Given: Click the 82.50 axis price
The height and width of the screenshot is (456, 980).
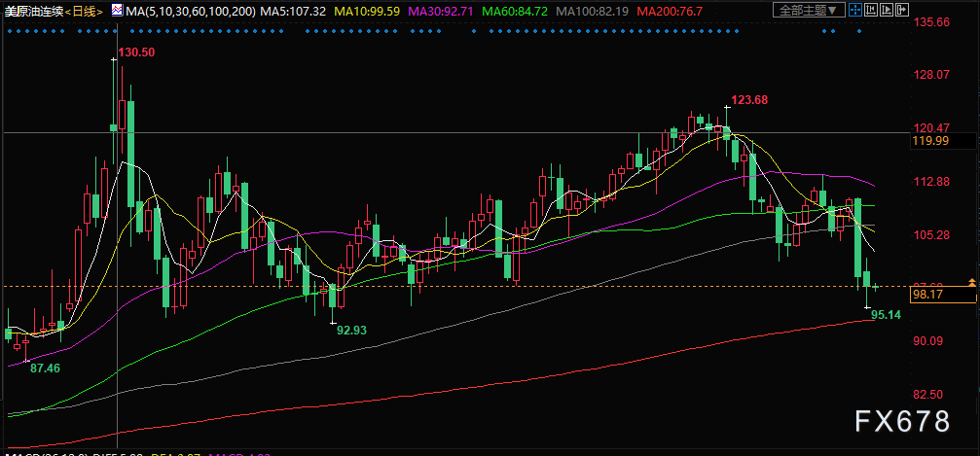Looking at the screenshot, I should 926,394.
